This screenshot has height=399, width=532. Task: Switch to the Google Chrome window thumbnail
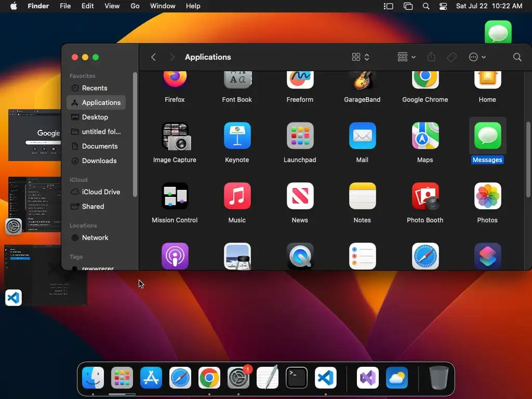tap(35, 135)
